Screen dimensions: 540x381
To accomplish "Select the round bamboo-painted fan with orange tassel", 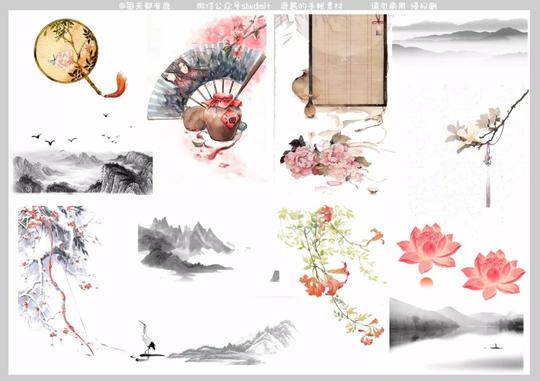I will pyautogui.click(x=80, y=58).
